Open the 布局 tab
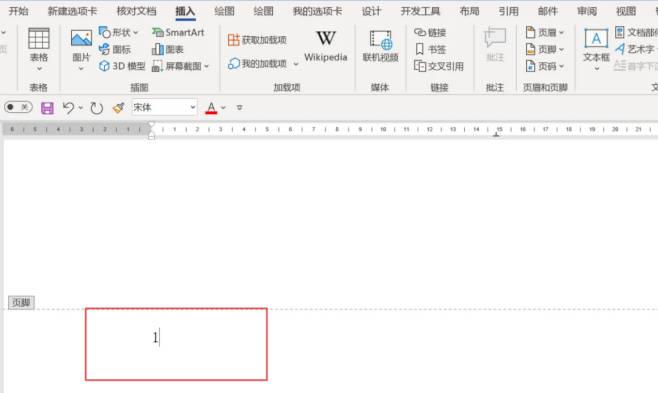The height and width of the screenshot is (393, 658). (x=469, y=11)
